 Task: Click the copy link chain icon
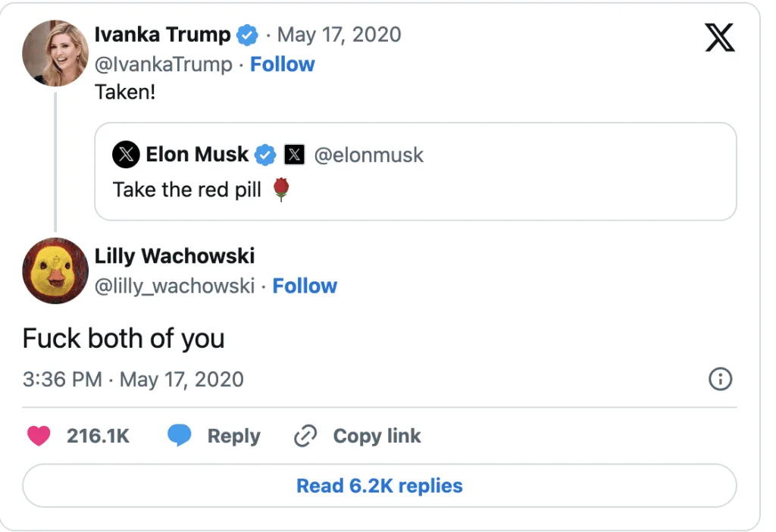click(x=305, y=437)
